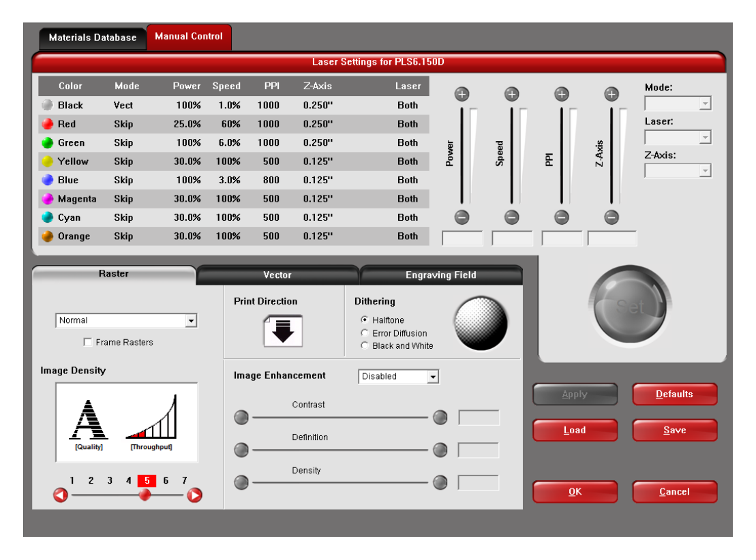Click the Speed value input field
The width and height of the screenshot is (756, 560).
tap(512, 238)
